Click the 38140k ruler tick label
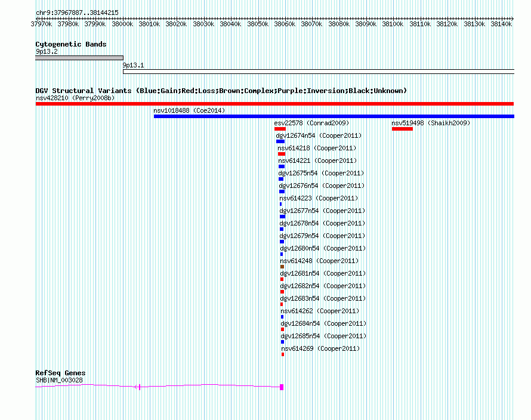The width and height of the screenshot is (531, 420). 501,24
